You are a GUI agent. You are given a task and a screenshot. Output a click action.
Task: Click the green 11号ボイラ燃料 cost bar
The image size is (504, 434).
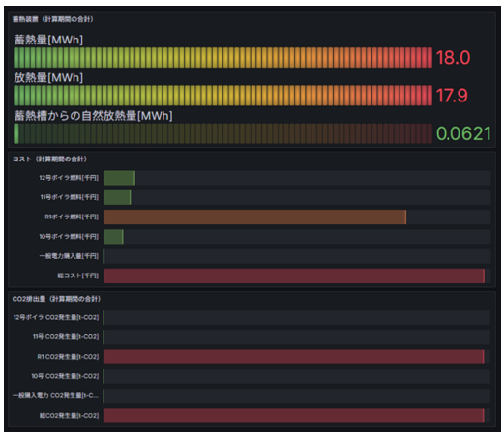(117, 197)
